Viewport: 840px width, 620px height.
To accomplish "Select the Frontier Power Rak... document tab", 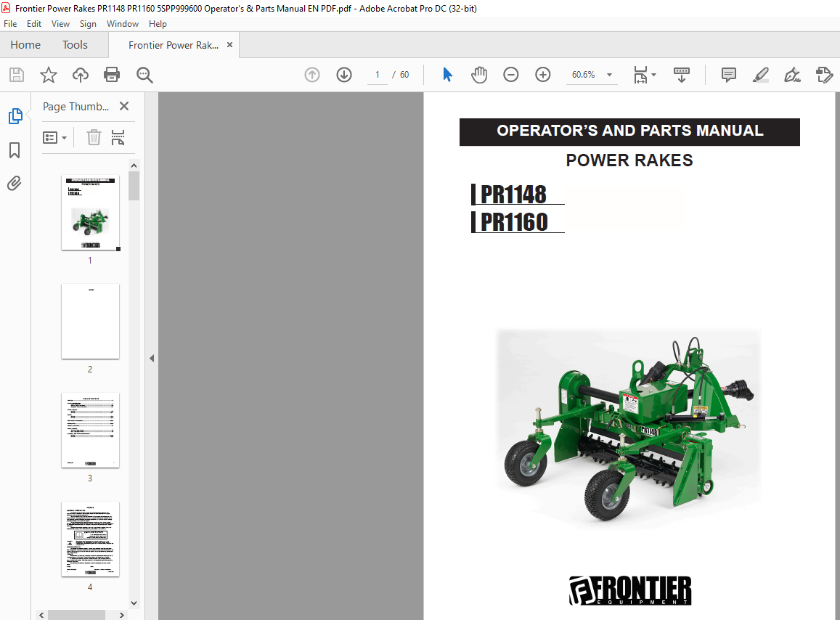I will (x=174, y=45).
